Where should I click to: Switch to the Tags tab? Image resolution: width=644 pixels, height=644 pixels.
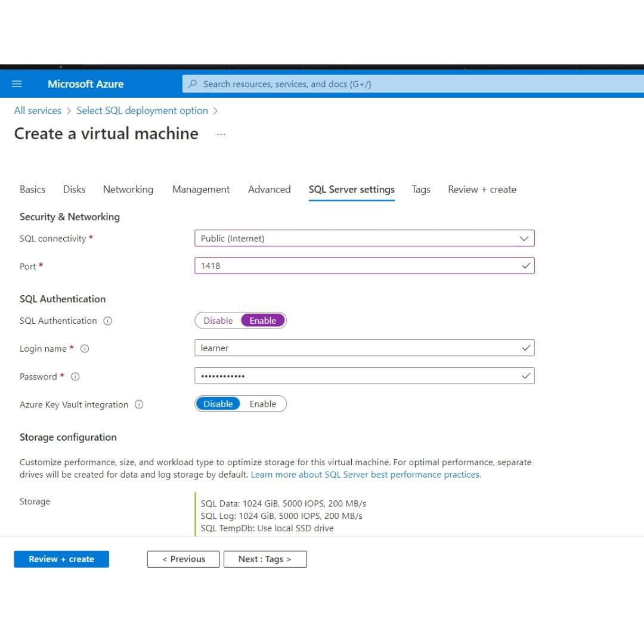click(421, 190)
